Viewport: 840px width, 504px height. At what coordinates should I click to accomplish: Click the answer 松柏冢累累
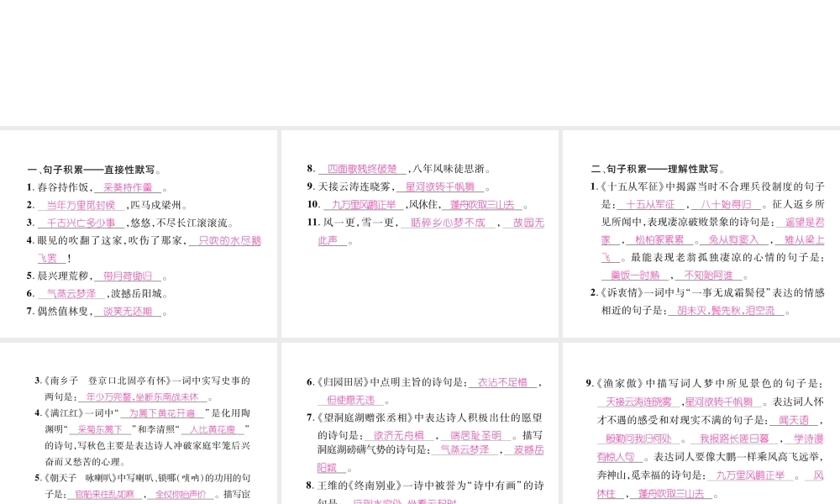pos(659,240)
